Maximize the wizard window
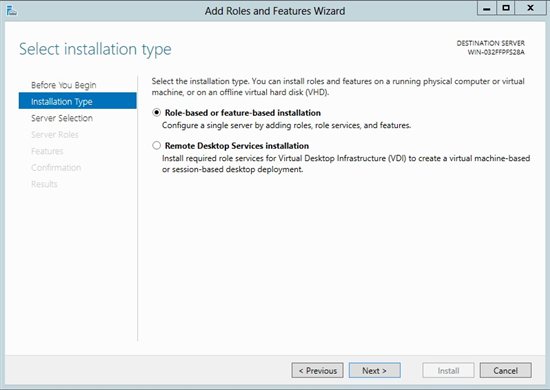Image resolution: width=550 pixels, height=390 pixels. (x=505, y=8)
